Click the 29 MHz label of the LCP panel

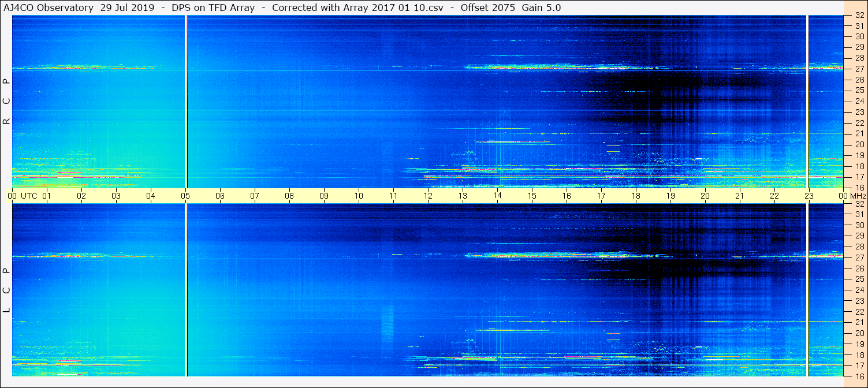pos(859,236)
